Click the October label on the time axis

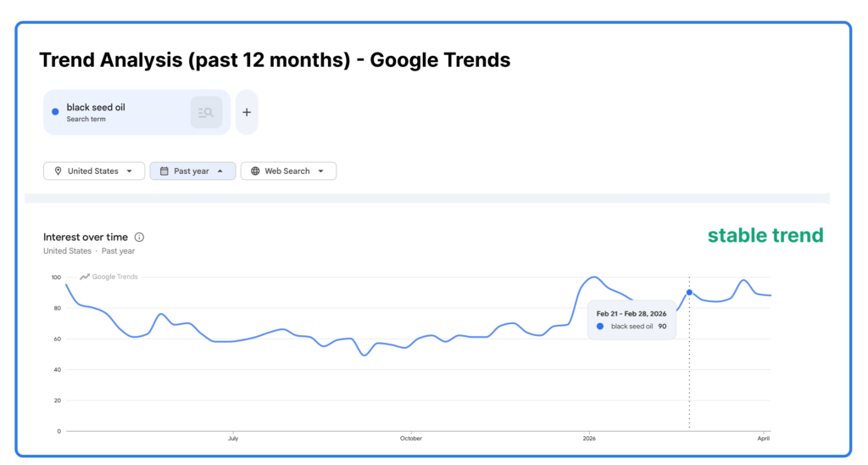point(411,439)
